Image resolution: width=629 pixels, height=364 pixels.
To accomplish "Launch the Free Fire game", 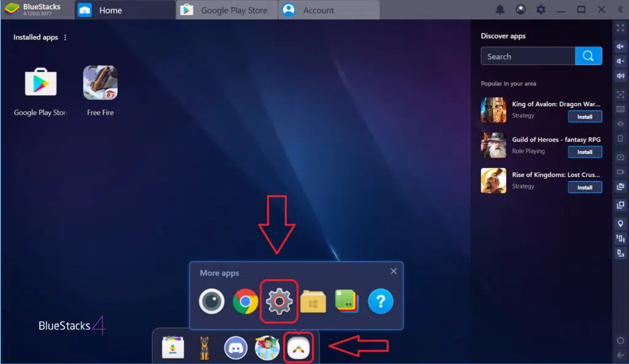I will click(x=100, y=83).
